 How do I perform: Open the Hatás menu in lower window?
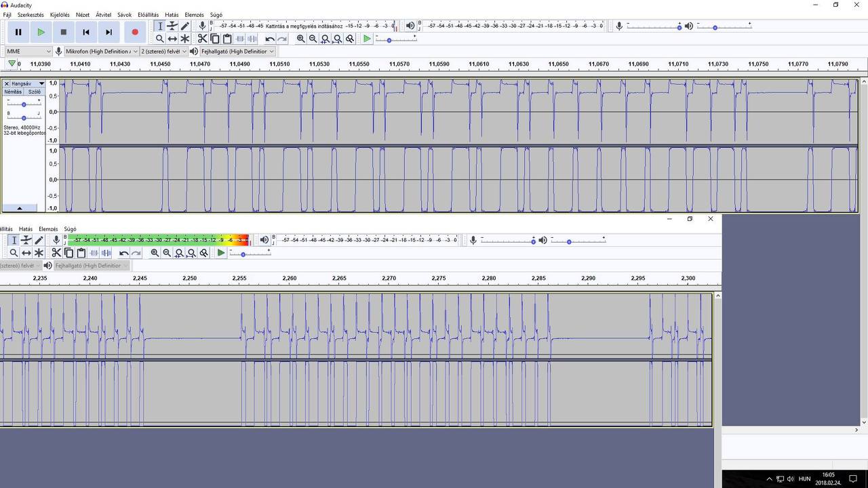26,229
